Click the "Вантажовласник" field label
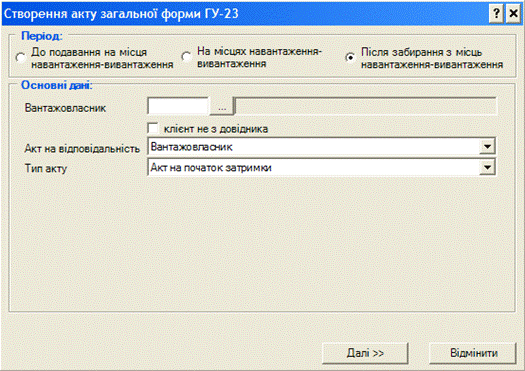 65,108
